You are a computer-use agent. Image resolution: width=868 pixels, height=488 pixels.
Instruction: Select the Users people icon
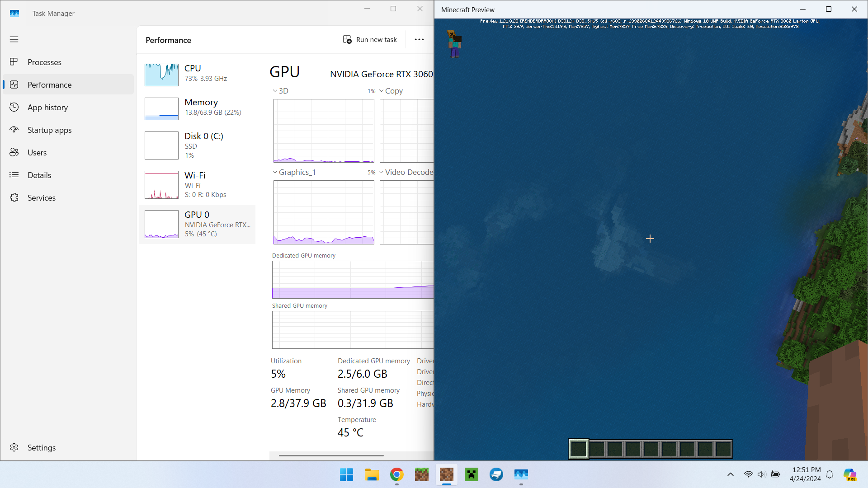click(14, 152)
